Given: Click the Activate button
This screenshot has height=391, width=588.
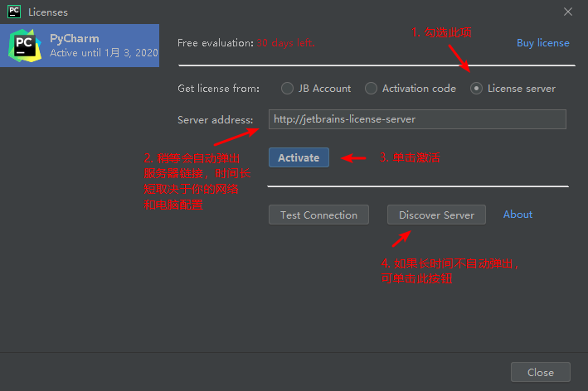Looking at the screenshot, I should (x=299, y=157).
